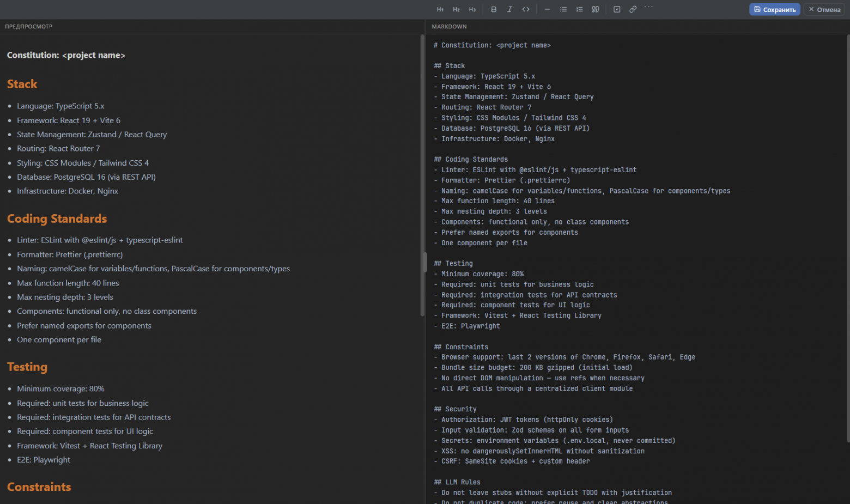Image resolution: width=850 pixels, height=504 pixels.
Task: Click the ПРЕДПРОСМОТР panel header
Action: [29, 27]
